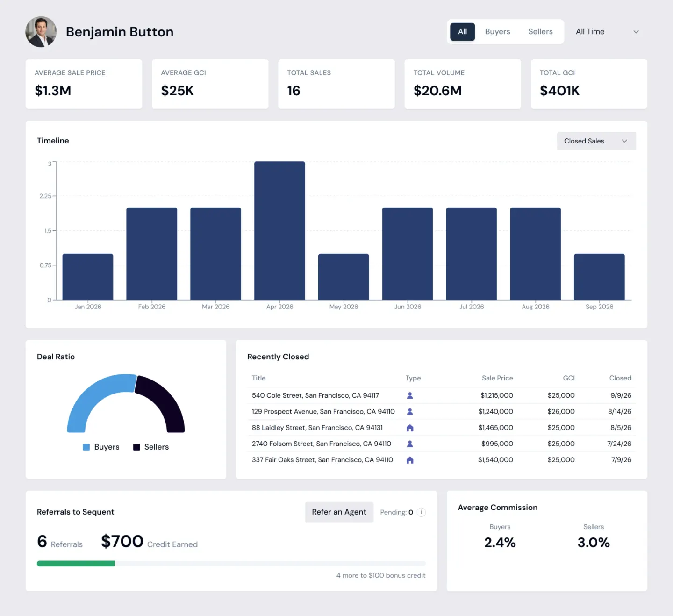Click the 8/14/26 closed date
This screenshot has width=673, height=616.
[x=620, y=412]
